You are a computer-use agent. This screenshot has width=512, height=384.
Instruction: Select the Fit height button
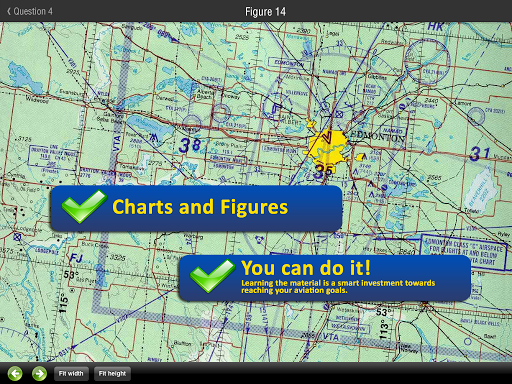[x=112, y=374]
